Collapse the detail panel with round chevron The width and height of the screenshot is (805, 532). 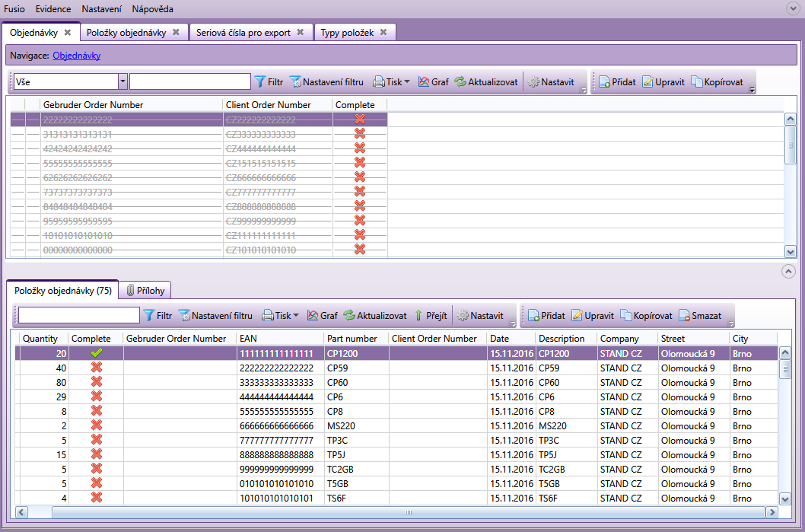click(x=788, y=271)
